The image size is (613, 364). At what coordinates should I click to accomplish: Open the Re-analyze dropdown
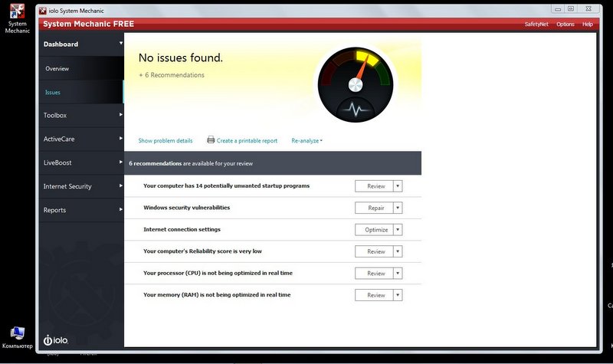point(307,141)
